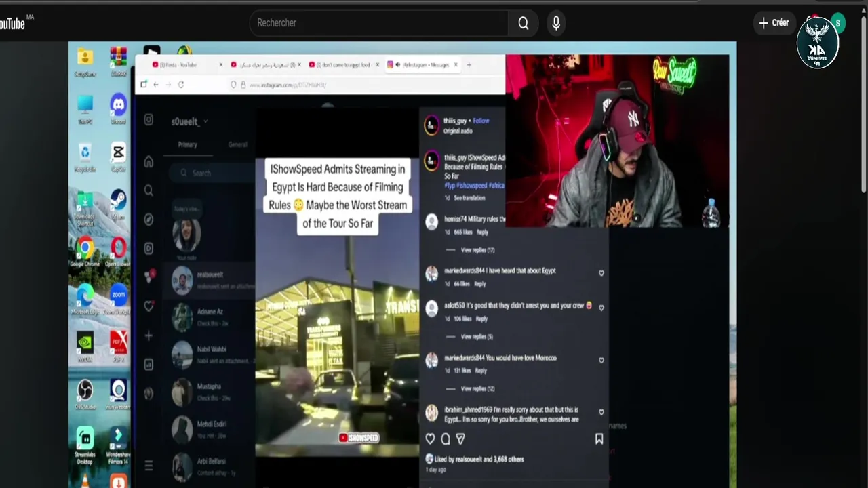
Task: Click the Instagram messages Search field
Action: (212, 173)
